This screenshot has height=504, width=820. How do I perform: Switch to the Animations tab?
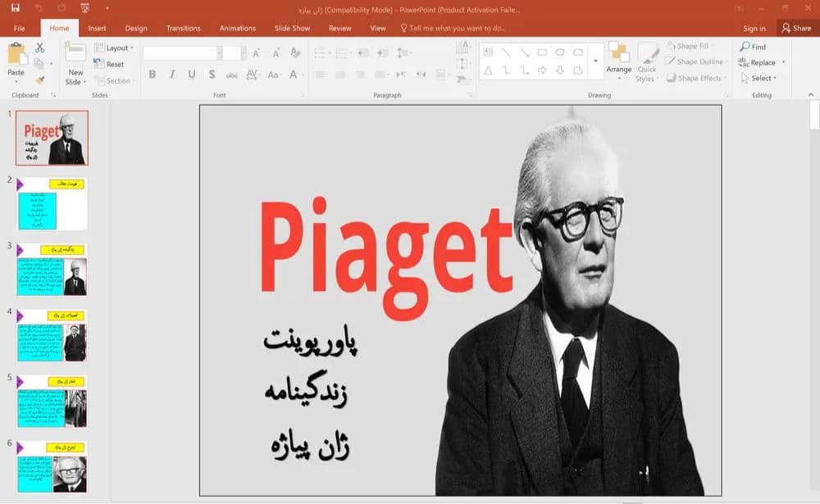coord(238,28)
